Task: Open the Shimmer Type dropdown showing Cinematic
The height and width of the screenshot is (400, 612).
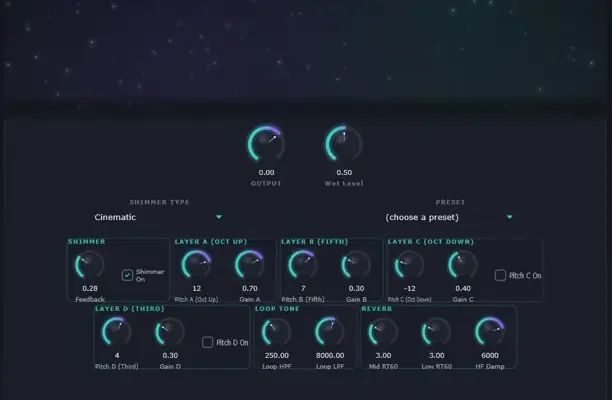Action: click(158, 217)
